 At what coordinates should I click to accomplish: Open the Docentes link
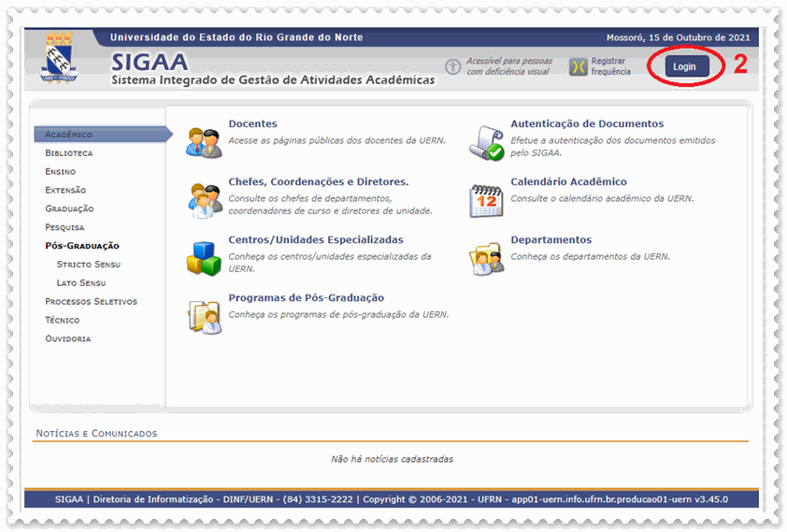click(252, 123)
